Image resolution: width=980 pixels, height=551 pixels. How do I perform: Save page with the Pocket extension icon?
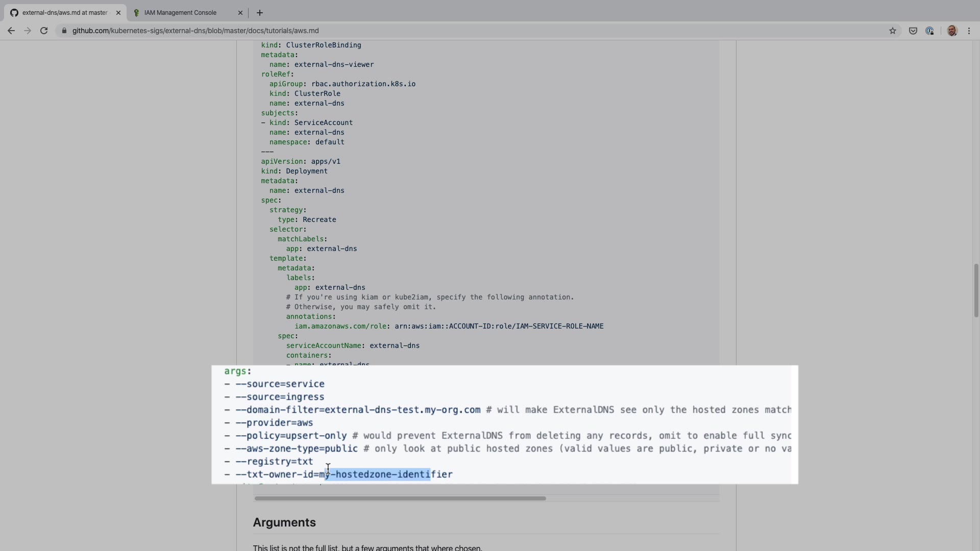(913, 31)
